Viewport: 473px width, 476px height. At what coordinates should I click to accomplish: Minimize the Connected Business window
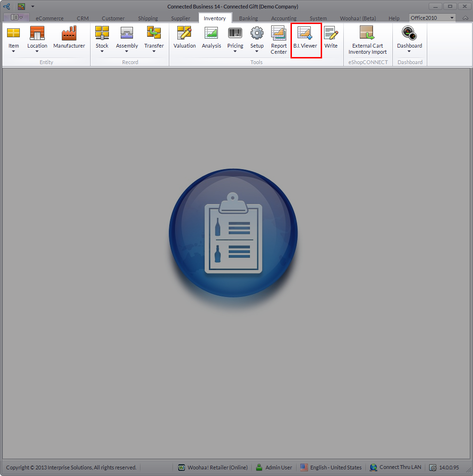point(435,7)
